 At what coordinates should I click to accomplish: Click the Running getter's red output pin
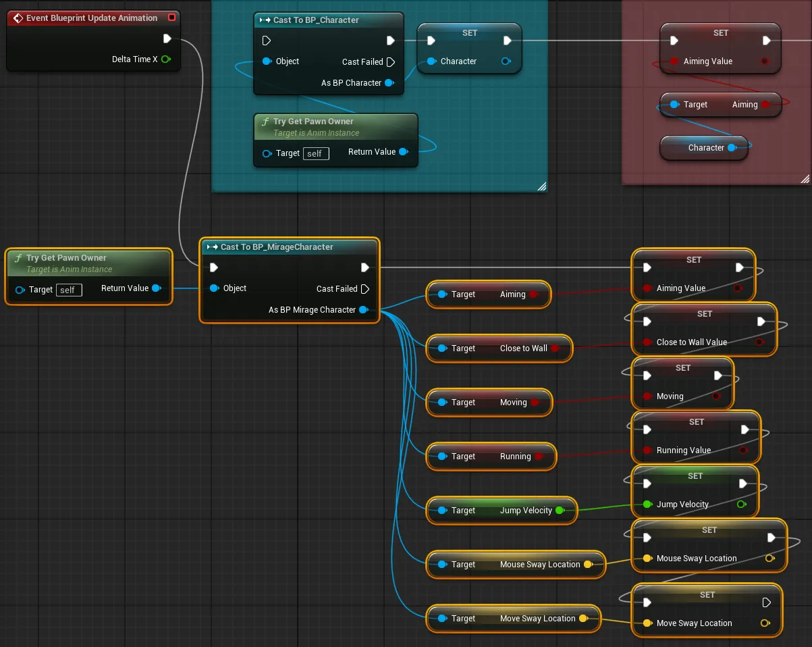(539, 457)
